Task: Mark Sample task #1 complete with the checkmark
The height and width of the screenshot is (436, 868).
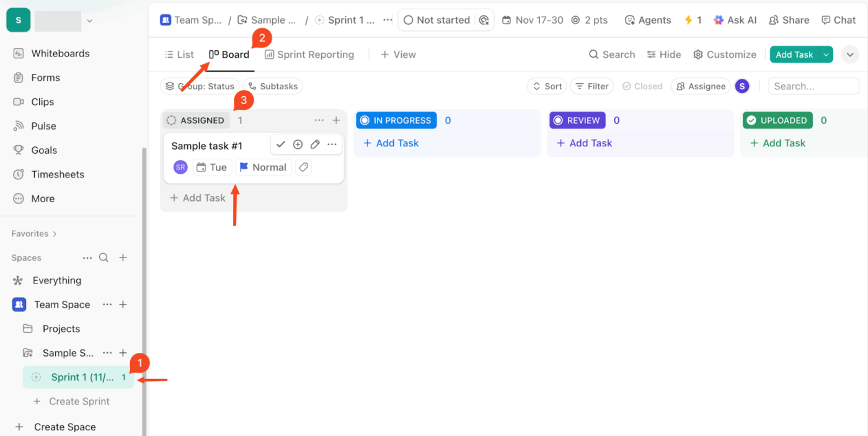Action: tap(281, 144)
